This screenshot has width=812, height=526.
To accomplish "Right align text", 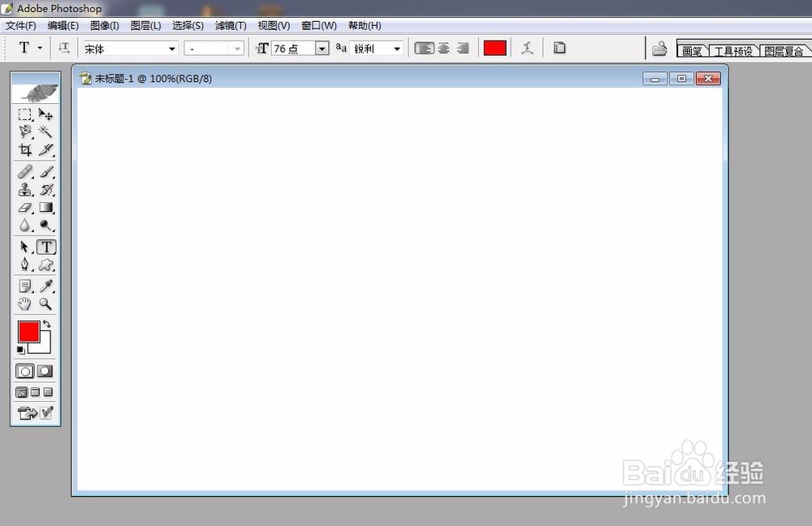I will (463, 48).
